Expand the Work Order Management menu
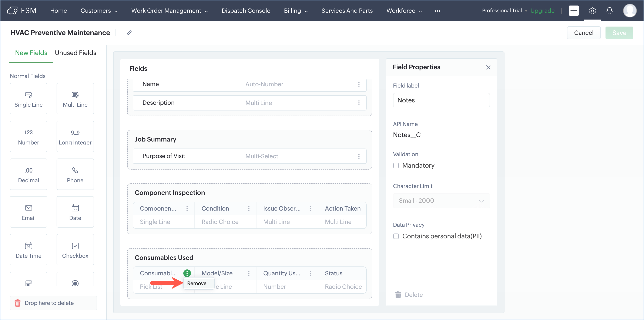Screen dimensions: 644x320 tap(170, 11)
